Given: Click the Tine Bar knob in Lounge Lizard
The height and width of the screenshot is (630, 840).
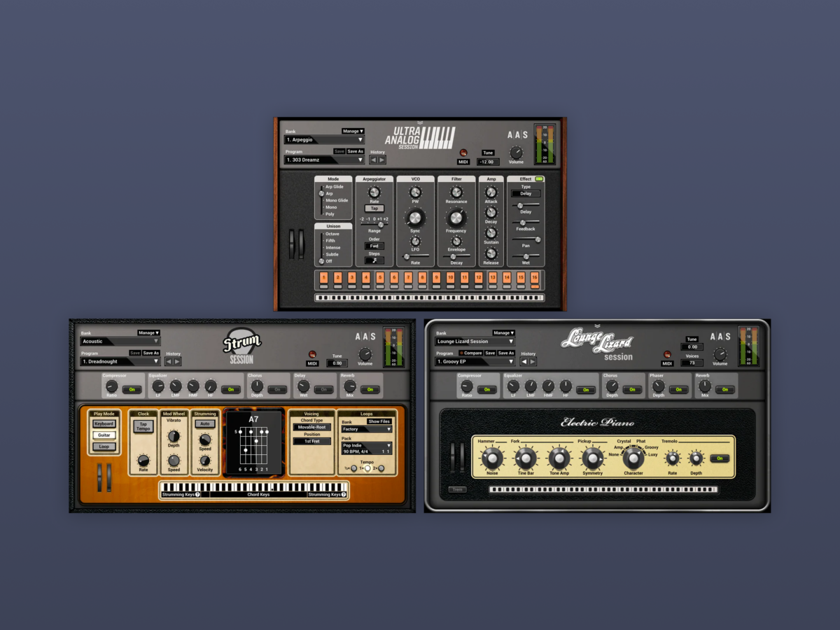Looking at the screenshot, I should (525, 458).
